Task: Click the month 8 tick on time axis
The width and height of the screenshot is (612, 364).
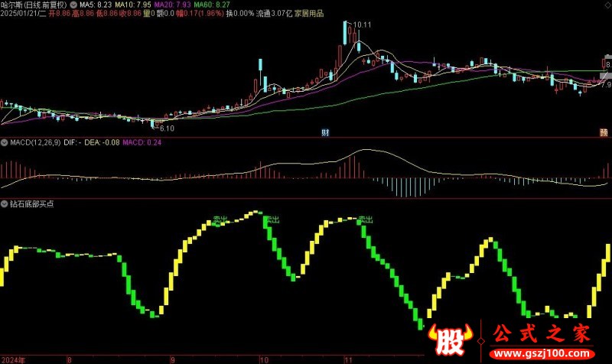Action: 70,360
